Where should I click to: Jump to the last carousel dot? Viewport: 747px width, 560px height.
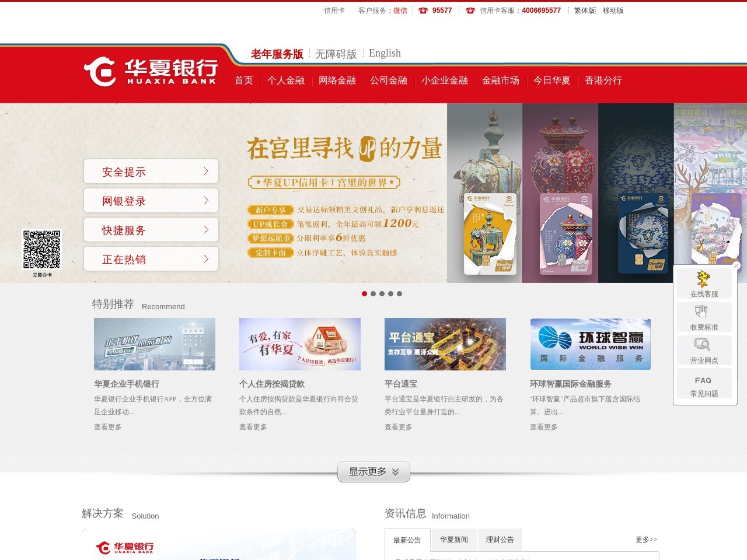tap(400, 294)
